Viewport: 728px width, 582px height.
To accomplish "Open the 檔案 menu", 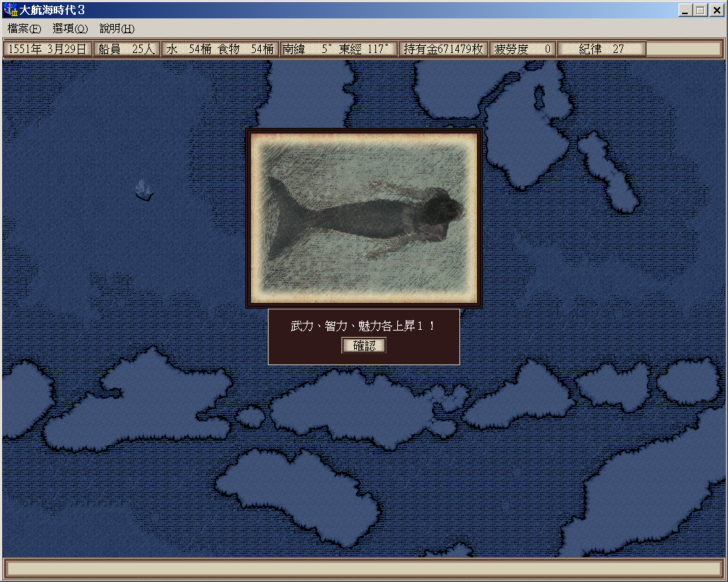I will pyautogui.click(x=24, y=29).
